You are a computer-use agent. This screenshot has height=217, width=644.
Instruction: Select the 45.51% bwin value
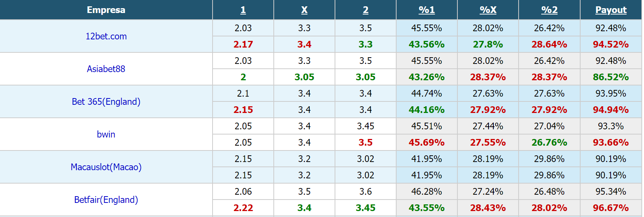click(x=427, y=126)
